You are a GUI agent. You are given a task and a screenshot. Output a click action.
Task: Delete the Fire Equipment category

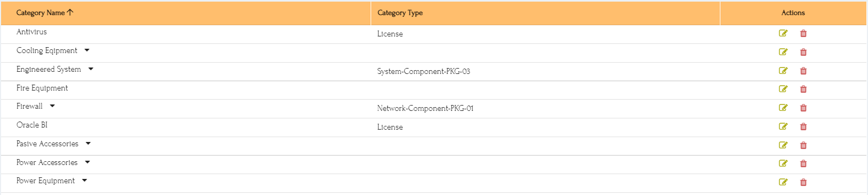pos(803,89)
